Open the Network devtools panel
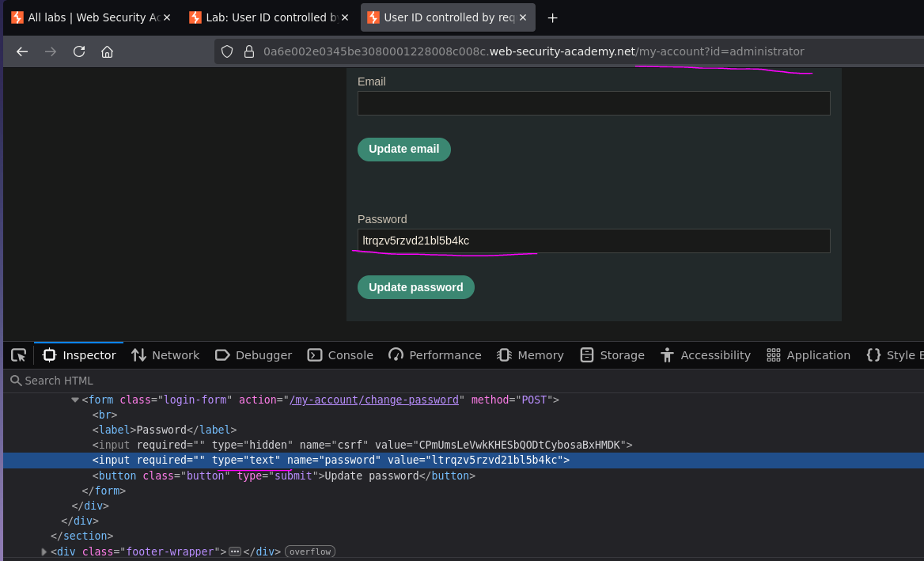924x561 pixels. (x=165, y=355)
